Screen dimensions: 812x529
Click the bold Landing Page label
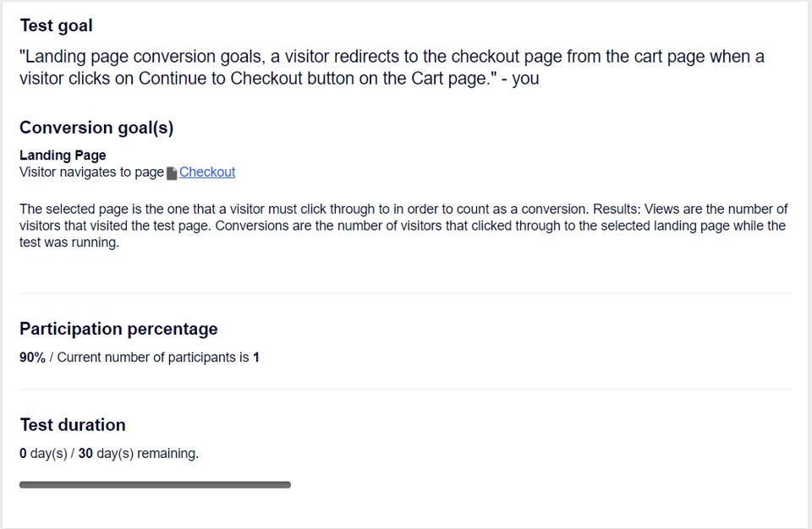(x=63, y=155)
